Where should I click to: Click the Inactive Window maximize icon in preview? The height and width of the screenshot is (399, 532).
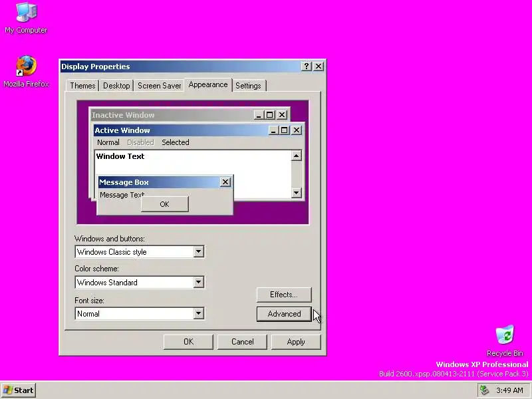coord(270,115)
